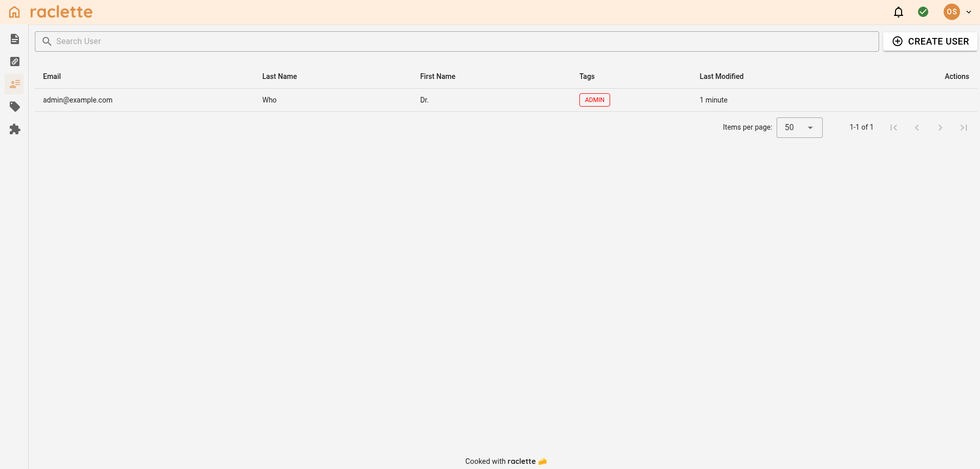Go to the last page with pagination control

[964, 127]
